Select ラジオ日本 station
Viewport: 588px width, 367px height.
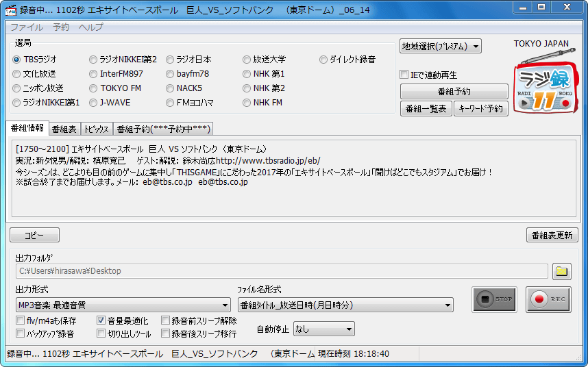click(189, 60)
